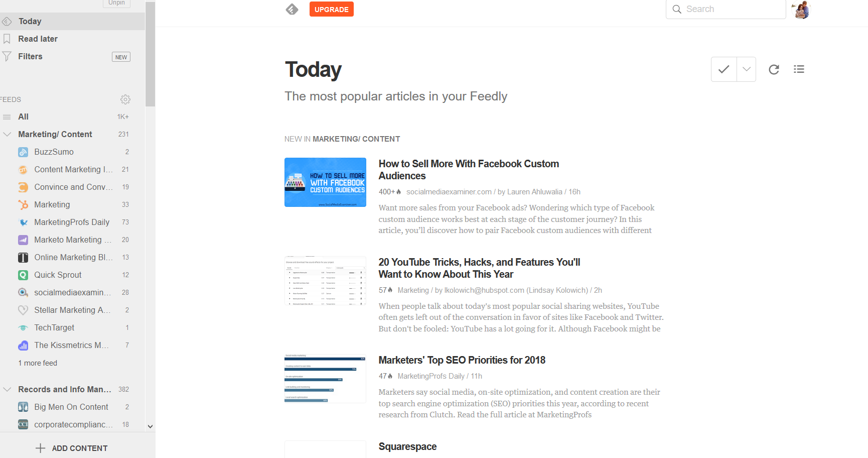Click the UPGRADE button
Viewport: 868px width, 458px height.
coord(332,9)
